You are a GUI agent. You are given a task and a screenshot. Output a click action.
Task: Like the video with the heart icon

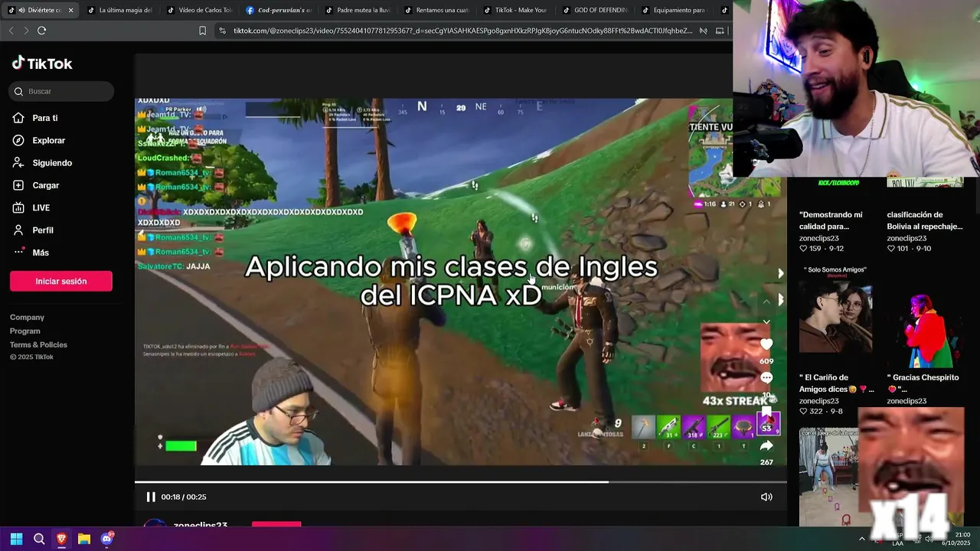tap(766, 345)
